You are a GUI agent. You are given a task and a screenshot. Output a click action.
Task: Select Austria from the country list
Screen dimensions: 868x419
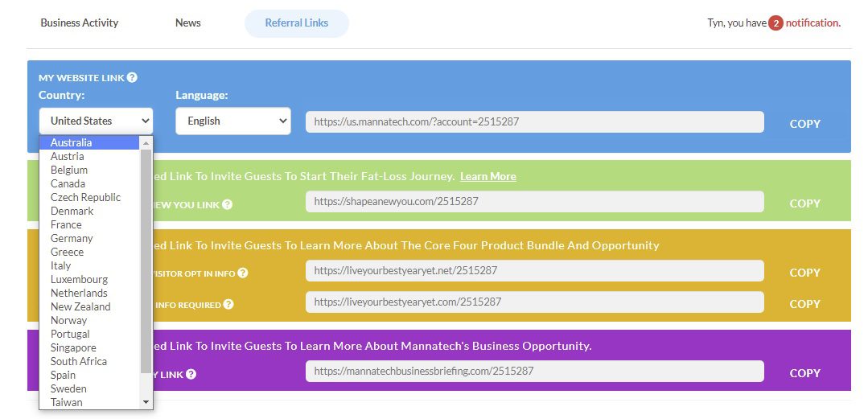point(90,156)
